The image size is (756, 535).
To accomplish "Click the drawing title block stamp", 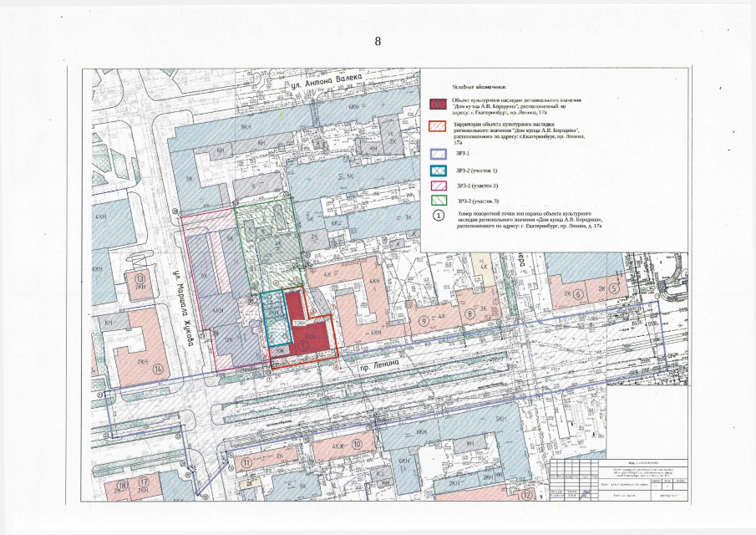I will click(619, 481).
